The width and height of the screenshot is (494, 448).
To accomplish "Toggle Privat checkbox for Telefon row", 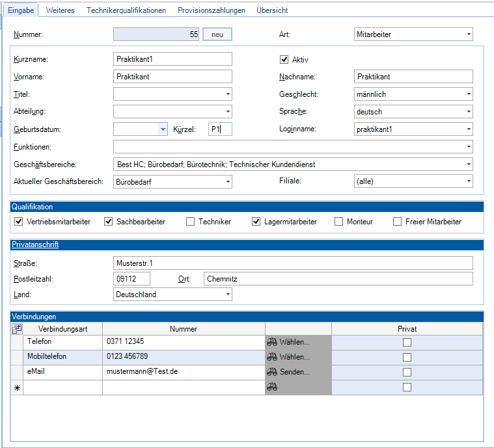I will point(407,342).
